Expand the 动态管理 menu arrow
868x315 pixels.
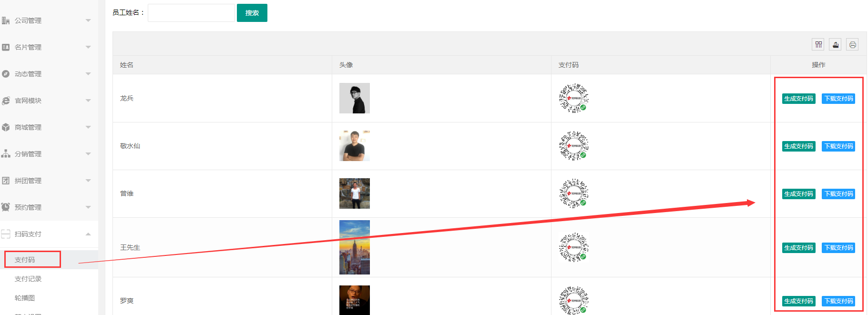tap(88, 74)
